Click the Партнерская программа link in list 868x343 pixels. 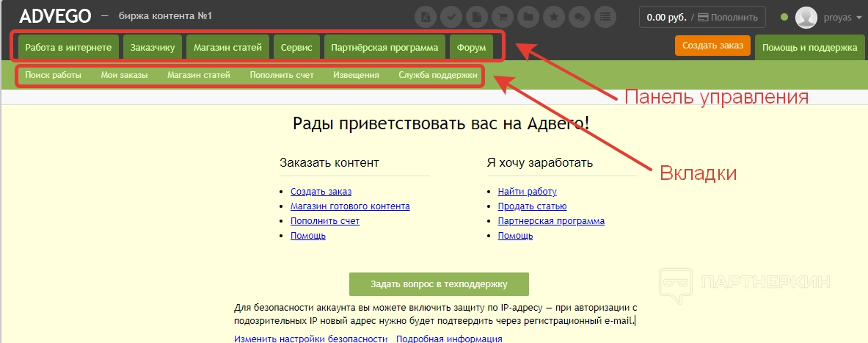[551, 220]
